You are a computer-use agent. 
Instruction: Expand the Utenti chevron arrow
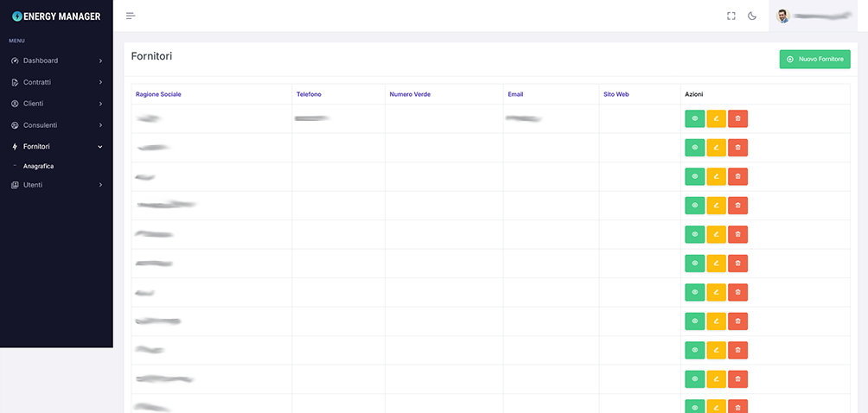[x=100, y=185]
